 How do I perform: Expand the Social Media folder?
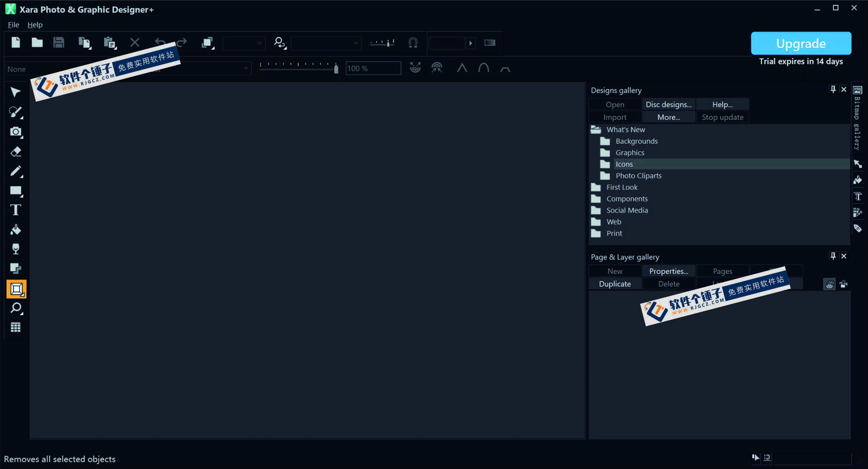(596, 210)
